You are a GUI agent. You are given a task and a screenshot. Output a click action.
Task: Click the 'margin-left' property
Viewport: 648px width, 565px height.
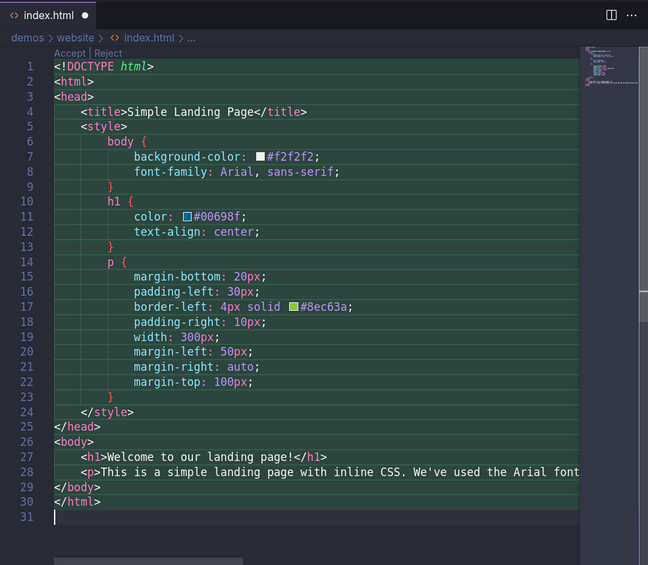coord(170,352)
